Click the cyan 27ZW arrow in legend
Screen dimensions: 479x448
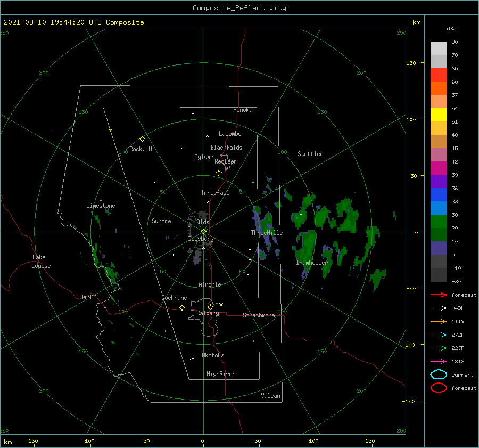tap(439, 335)
